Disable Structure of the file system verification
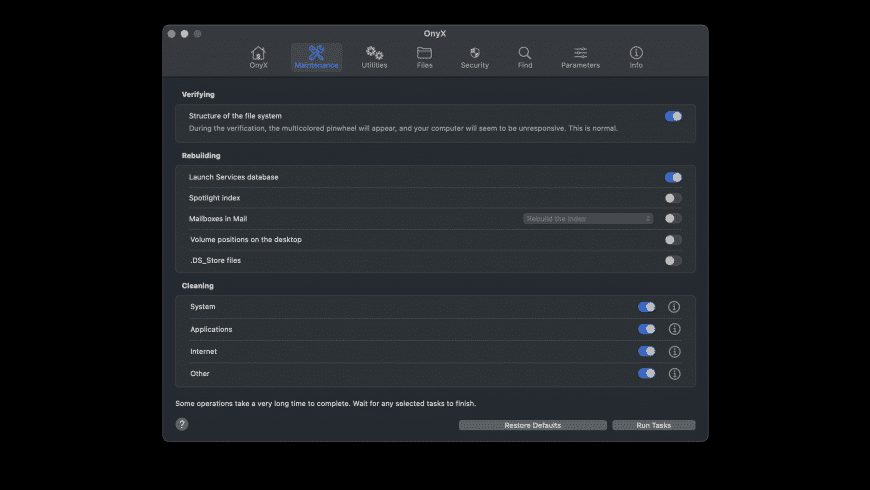Screen dimensions: 870x490 point(673,116)
